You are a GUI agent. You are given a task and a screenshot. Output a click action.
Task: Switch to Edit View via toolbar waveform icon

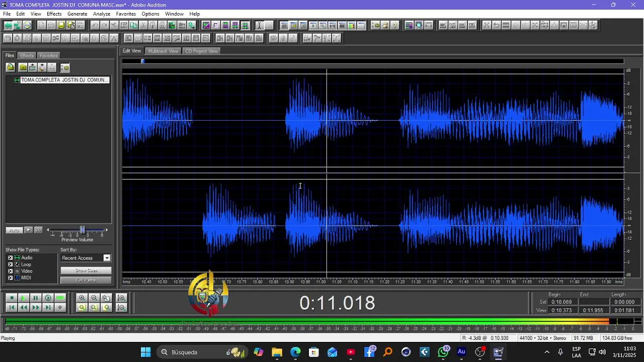point(8,26)
